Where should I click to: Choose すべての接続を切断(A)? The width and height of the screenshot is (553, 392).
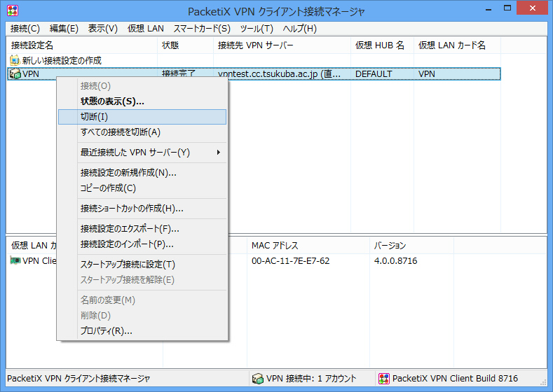[x=142, y=132]
